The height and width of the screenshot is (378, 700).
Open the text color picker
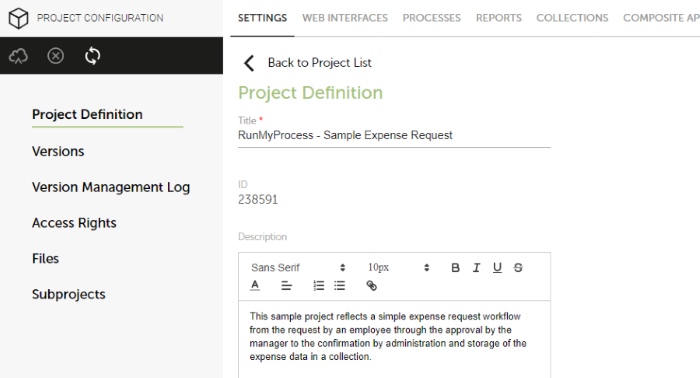click(255, 285)
